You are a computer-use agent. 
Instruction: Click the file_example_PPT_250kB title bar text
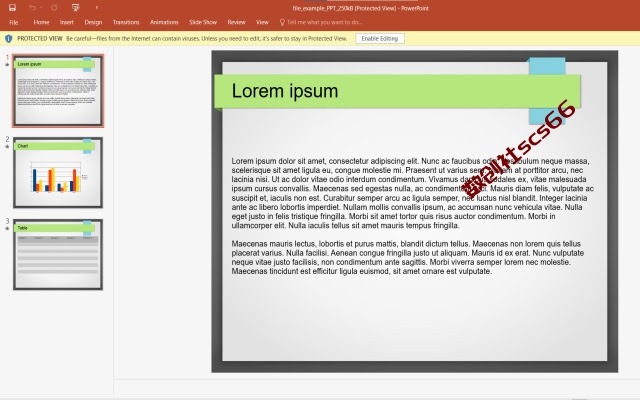click(360, 8)
